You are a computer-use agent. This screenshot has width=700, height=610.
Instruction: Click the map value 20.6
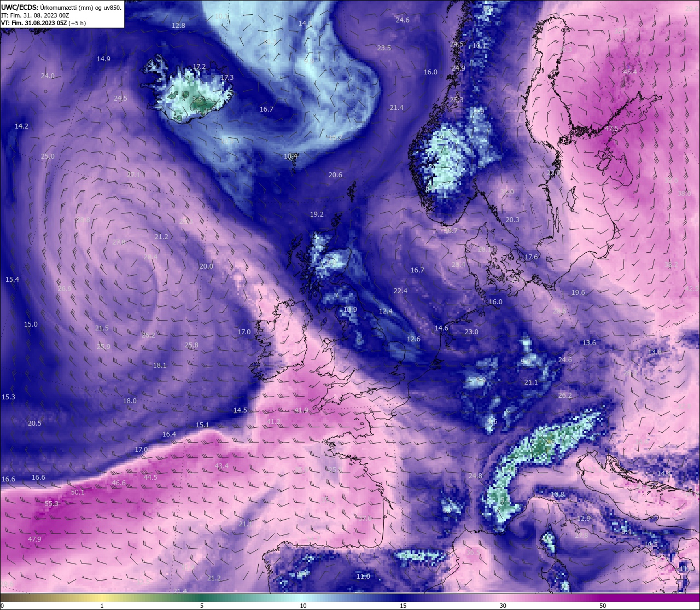[x=335, y=175]
